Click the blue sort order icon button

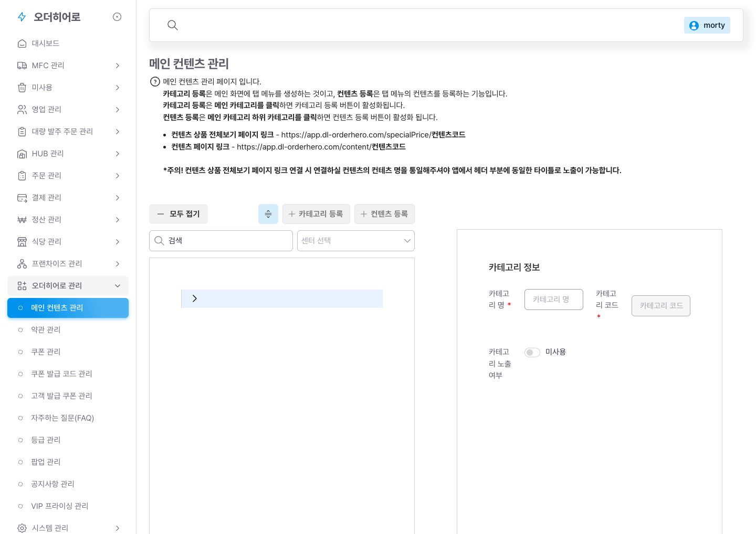pyautogui.click(x=268, y=214)
